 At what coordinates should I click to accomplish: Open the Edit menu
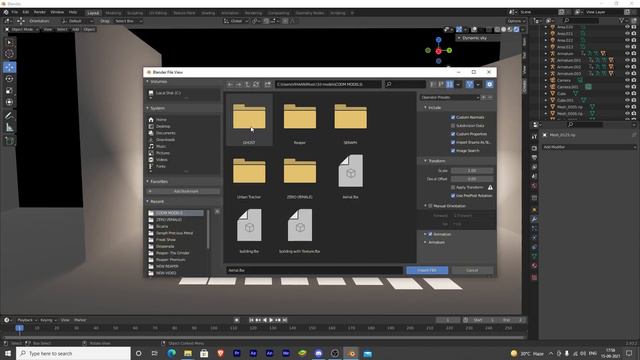pyautogui.click(x=26, y=12)
